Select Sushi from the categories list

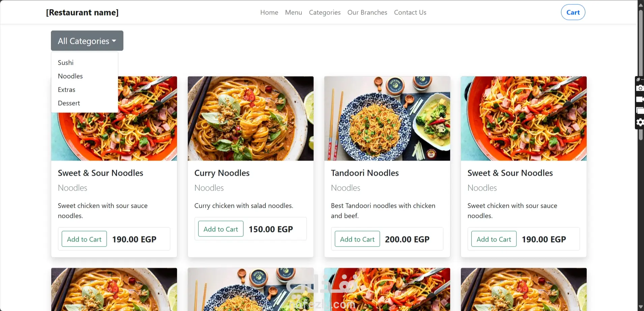pos(66,63)
